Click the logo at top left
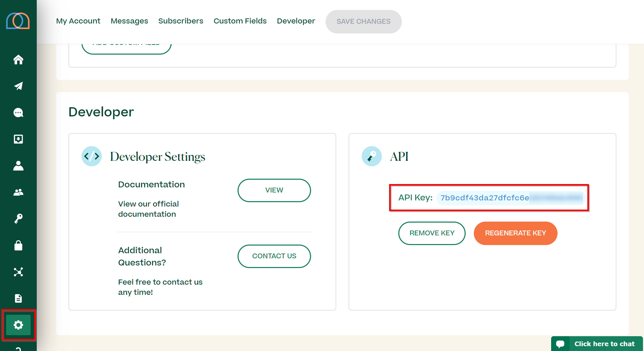Screen dimensions: 644x351 point(18,21)
